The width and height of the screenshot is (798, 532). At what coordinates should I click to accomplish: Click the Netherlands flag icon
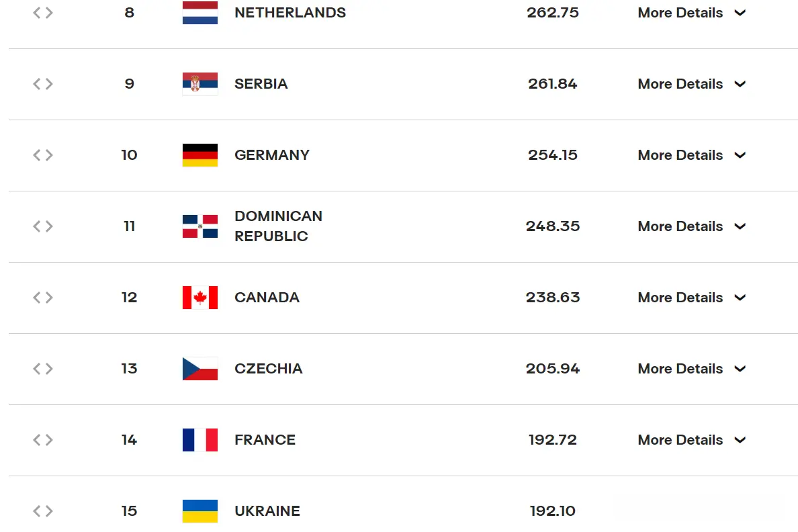click(x=200, y=12)
